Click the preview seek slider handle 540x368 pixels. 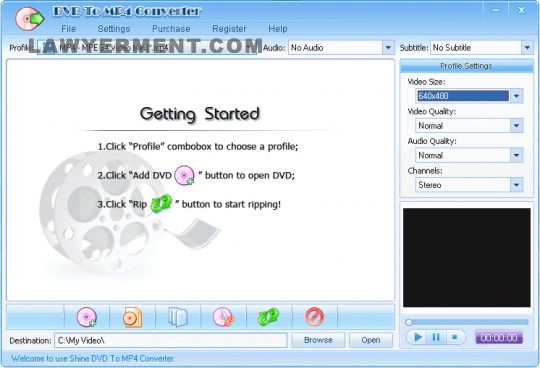click(x=409, y=323)
